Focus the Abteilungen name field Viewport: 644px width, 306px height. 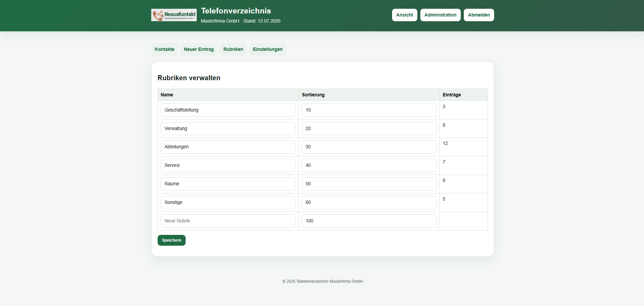pyautogui.click(x=228, y=147)
